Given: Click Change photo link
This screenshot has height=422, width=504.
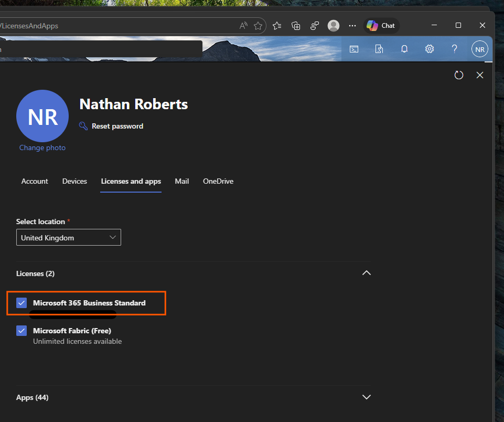Looking at the screenshot, I should coord(42,147).
